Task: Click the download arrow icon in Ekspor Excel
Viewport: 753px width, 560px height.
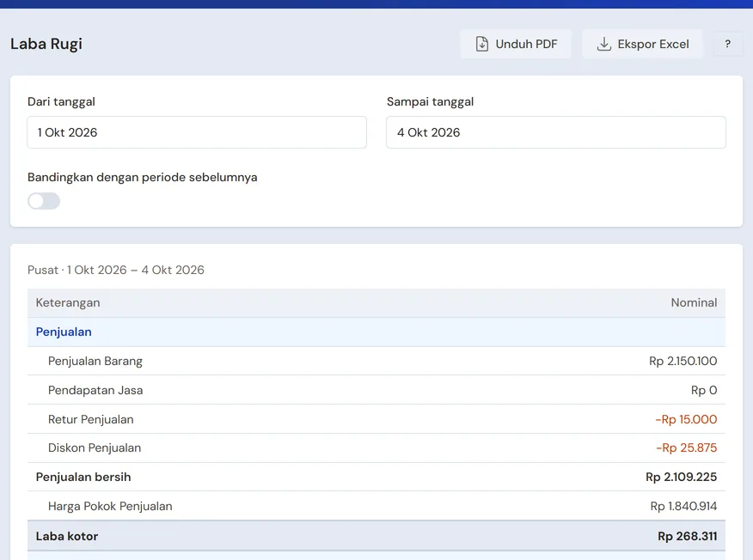Action: [x=603, y=44]
